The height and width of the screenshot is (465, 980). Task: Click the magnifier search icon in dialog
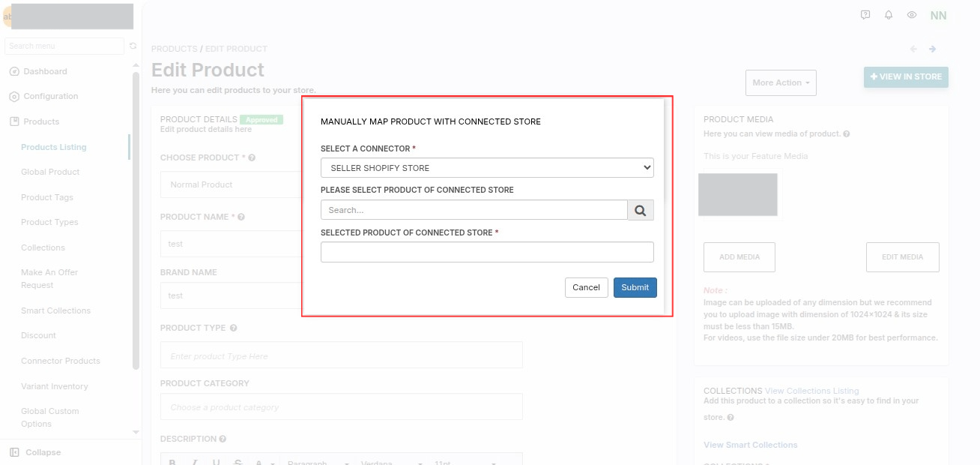(641, 210)
